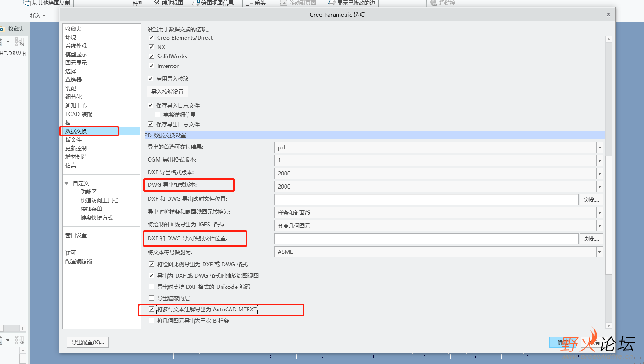Select 系统外观 category
Screen dimensions: 644x364
point(76,45)
